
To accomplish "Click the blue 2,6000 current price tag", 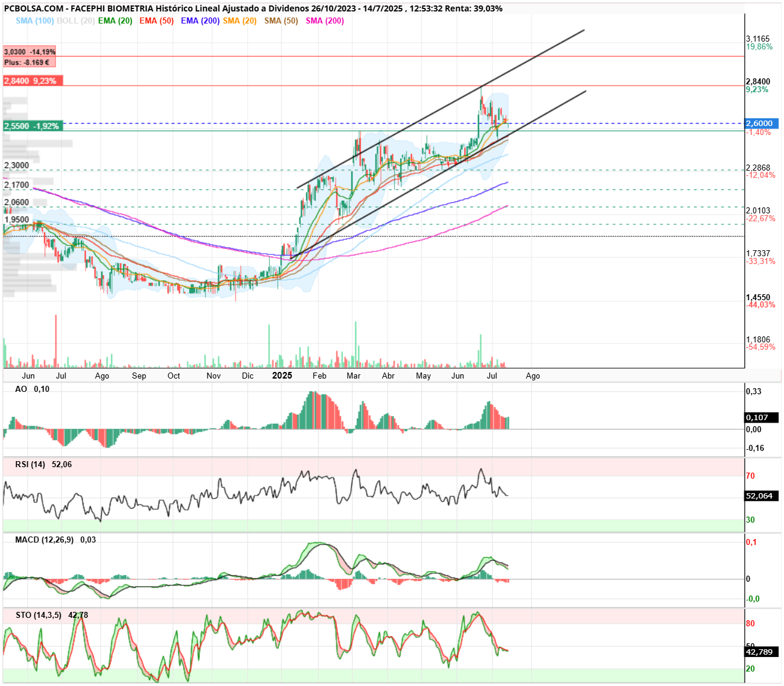I will click(x=762, y=124).
